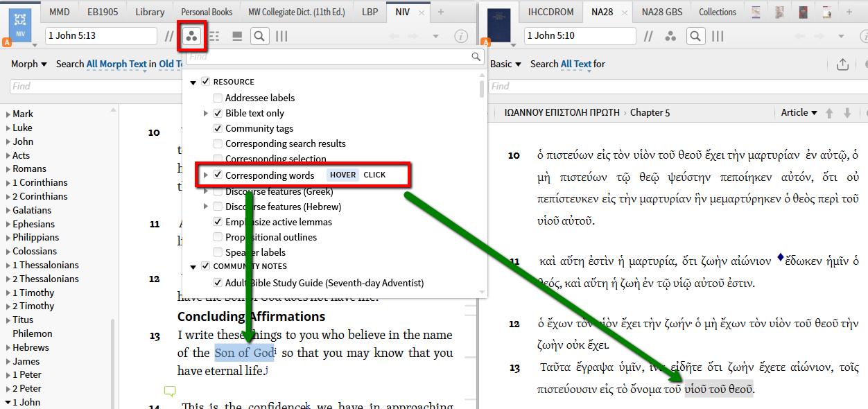Open parallel resources in NIV toolbar
The height and width of the screenshot is (409, 868).
click(x=170, y=36)
